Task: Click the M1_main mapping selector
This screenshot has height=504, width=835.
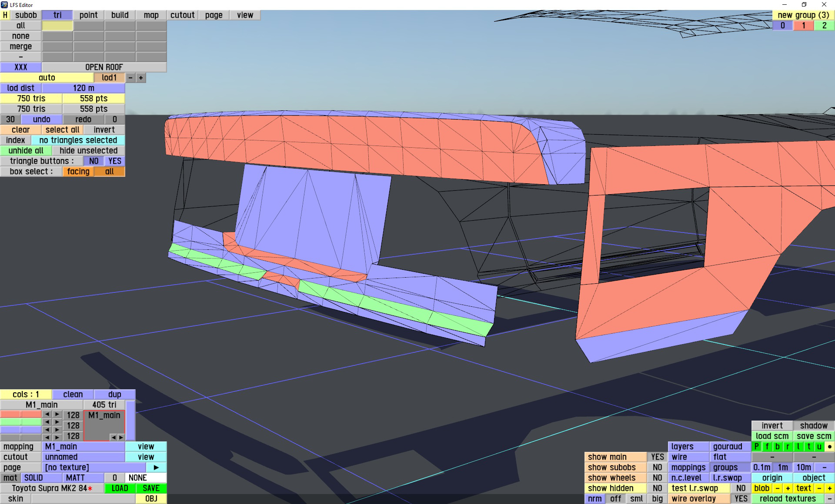Action: click(x=83, y=446)
